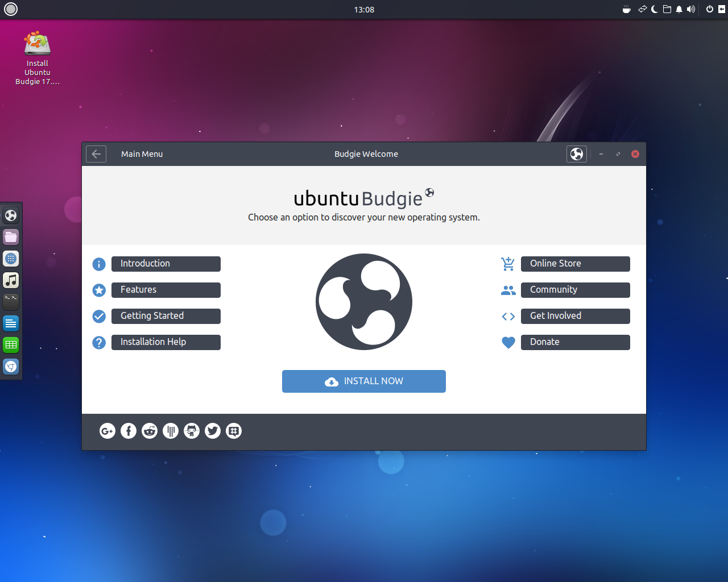Click the Budgie logo button in the title bar

coord(577,154)
